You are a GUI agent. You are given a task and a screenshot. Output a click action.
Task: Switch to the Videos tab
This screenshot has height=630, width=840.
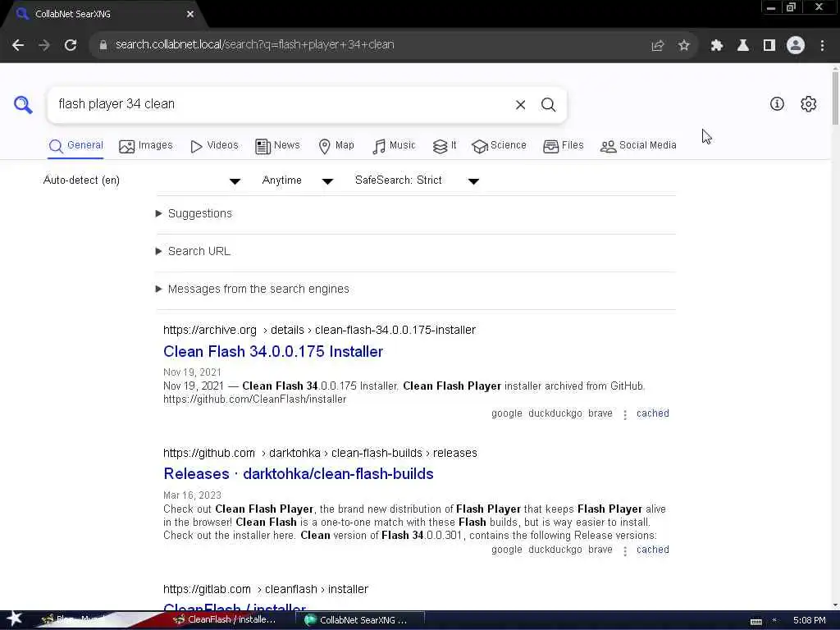click(x=214, y=145)
